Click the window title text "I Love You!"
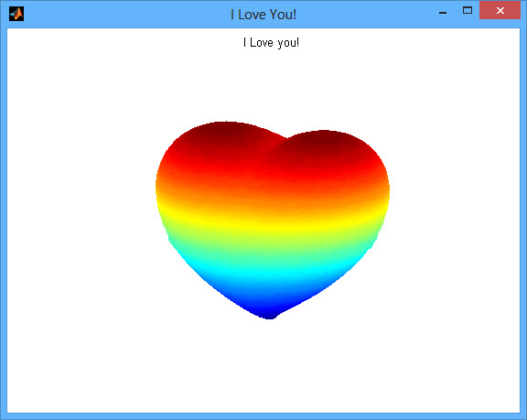The width and height of the screenshot is (527, 420). tap(263, 15)
